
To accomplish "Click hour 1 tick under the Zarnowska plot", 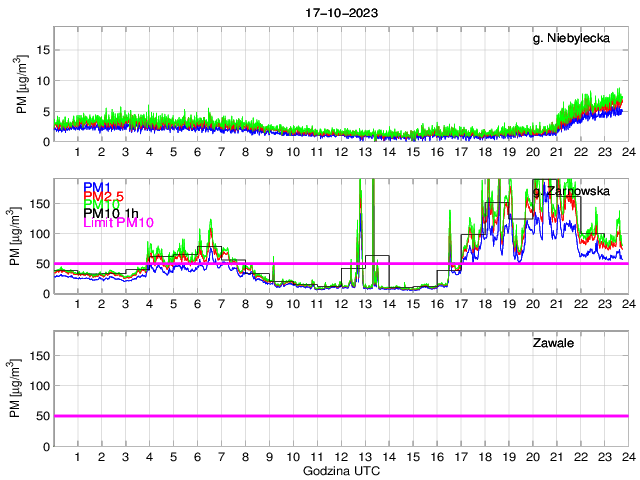I will click(x=77, y=304).
